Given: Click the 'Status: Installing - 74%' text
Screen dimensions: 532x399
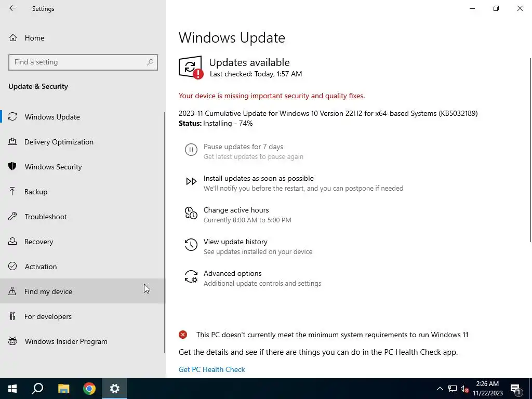Looking at the screenshot, I should (x=216, y=124).
